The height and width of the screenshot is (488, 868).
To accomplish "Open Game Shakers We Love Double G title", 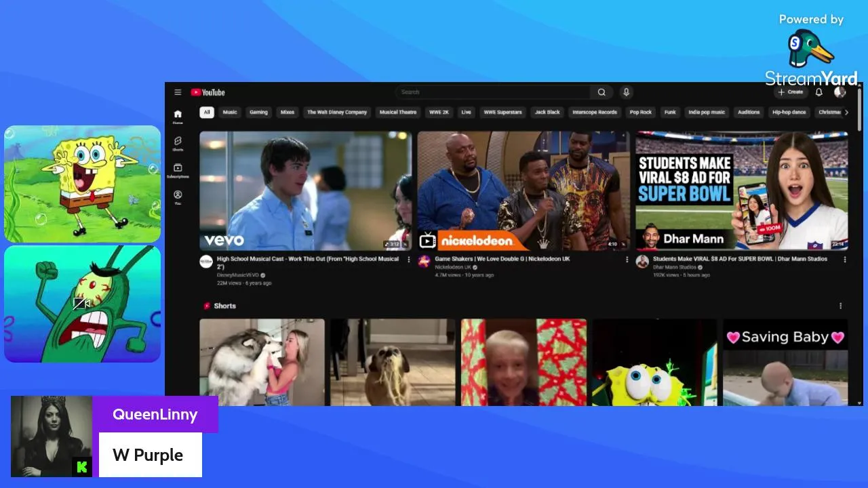I will coord(502,259).
